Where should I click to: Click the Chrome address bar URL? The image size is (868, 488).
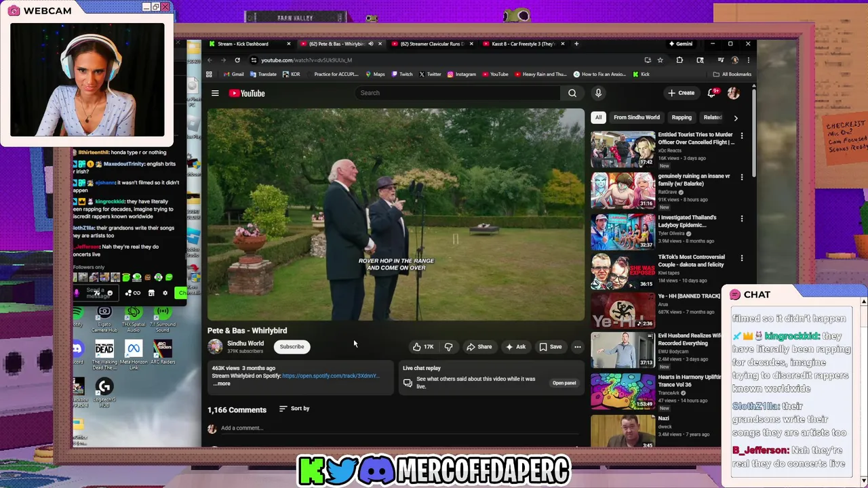pos(307,60)
